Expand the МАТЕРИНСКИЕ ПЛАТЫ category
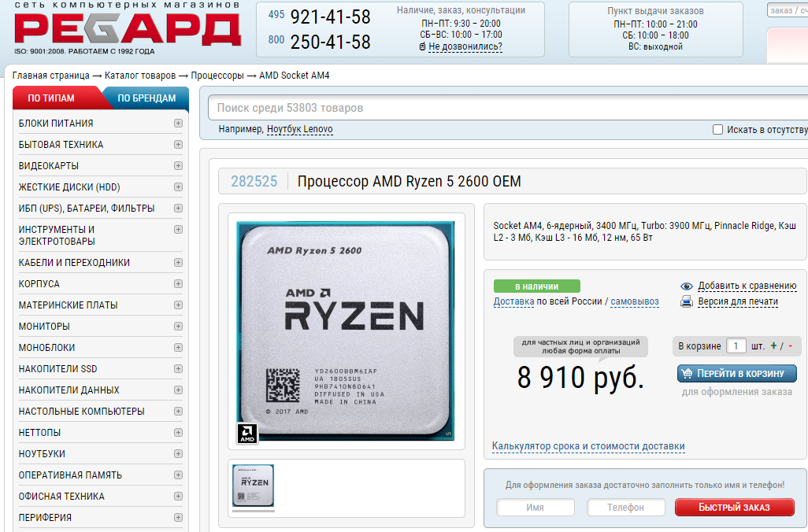The height and width of the screenshot is (532, 808). (178, 305)
